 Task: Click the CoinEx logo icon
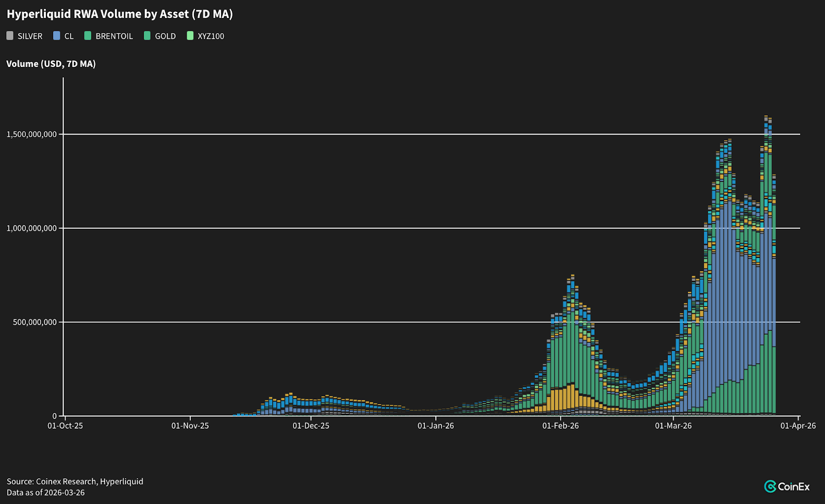tap(770, 486)
